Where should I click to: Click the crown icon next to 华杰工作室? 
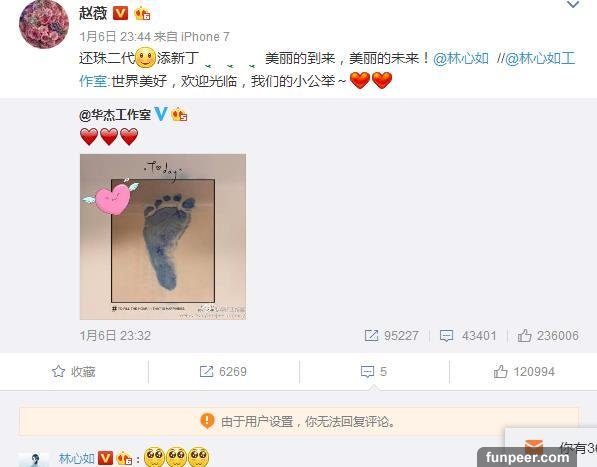(x=179, y=114)
